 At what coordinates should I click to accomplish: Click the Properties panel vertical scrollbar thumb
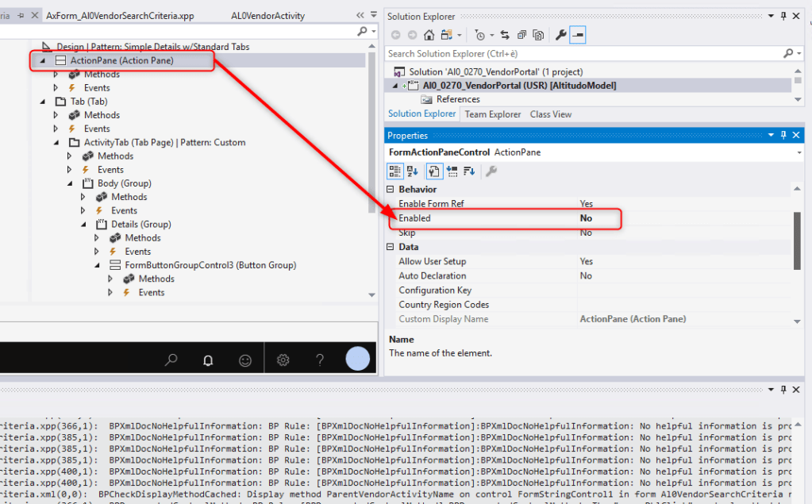pyautogui.click(x=797, y=240)
